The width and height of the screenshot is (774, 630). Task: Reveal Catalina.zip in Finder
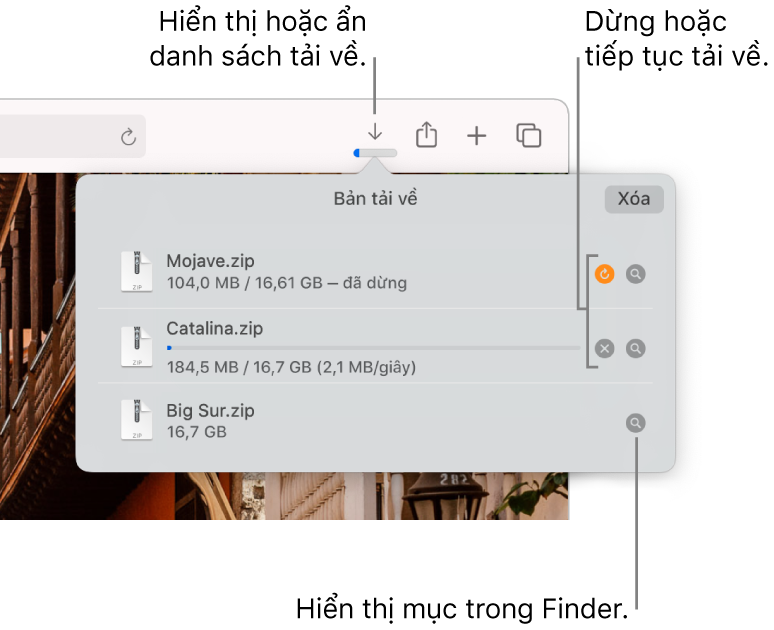636,348
